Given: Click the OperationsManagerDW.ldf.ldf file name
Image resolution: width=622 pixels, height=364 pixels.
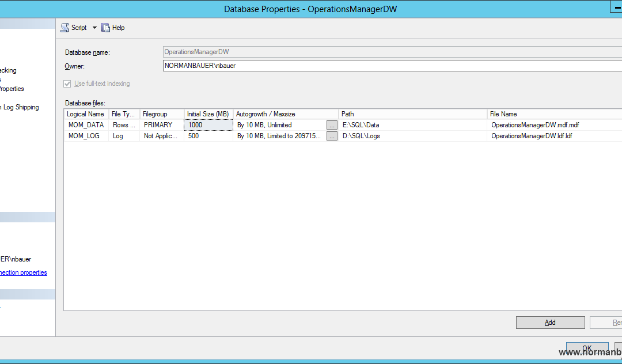Looking at the screenshot, I should pos(532,136).
